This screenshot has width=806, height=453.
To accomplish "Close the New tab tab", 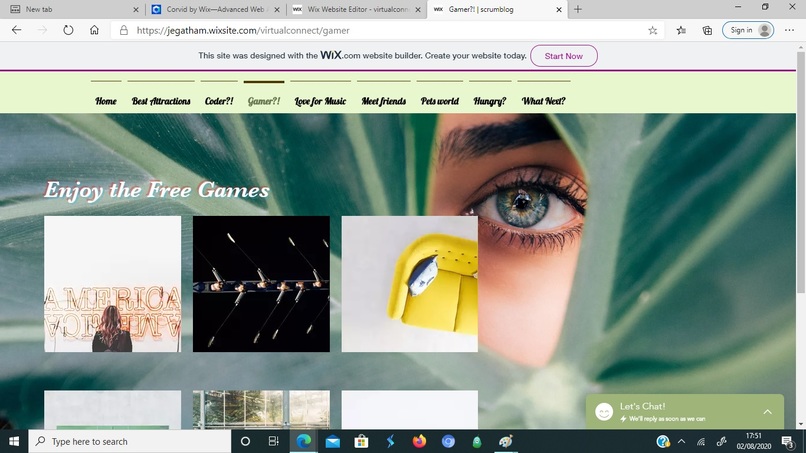I will 136,9.
